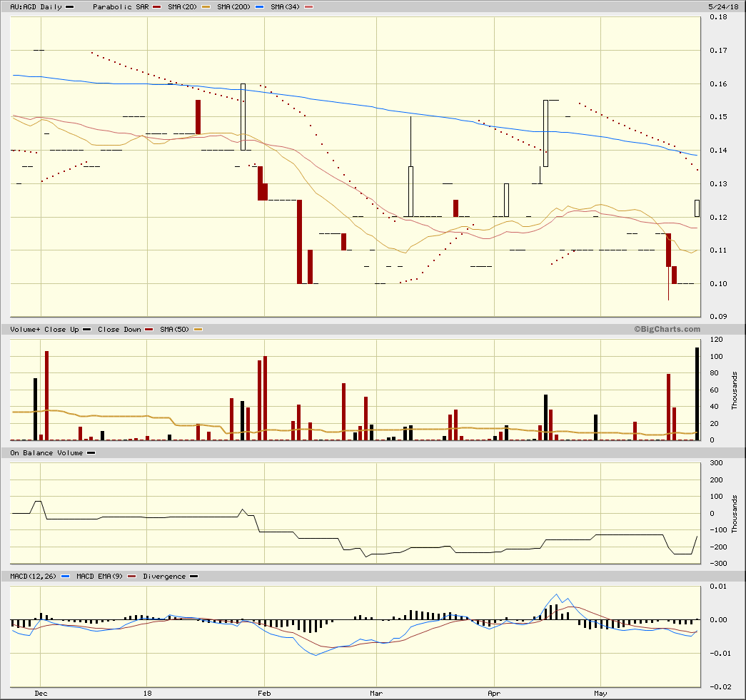
Task: Click the Feb time axis label
Action: [x=264, y=694]
